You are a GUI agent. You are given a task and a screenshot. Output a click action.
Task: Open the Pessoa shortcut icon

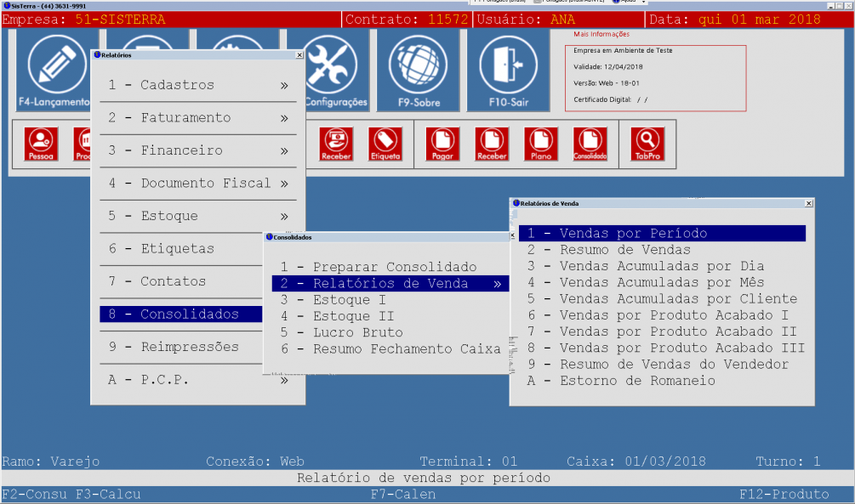(41, 144)
